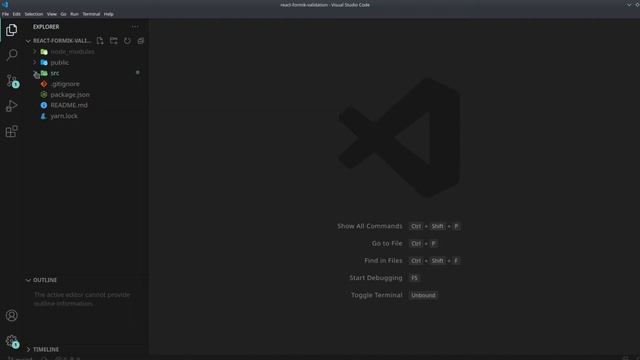
Task: Open the Edit menu
Action: click(16, 14)
